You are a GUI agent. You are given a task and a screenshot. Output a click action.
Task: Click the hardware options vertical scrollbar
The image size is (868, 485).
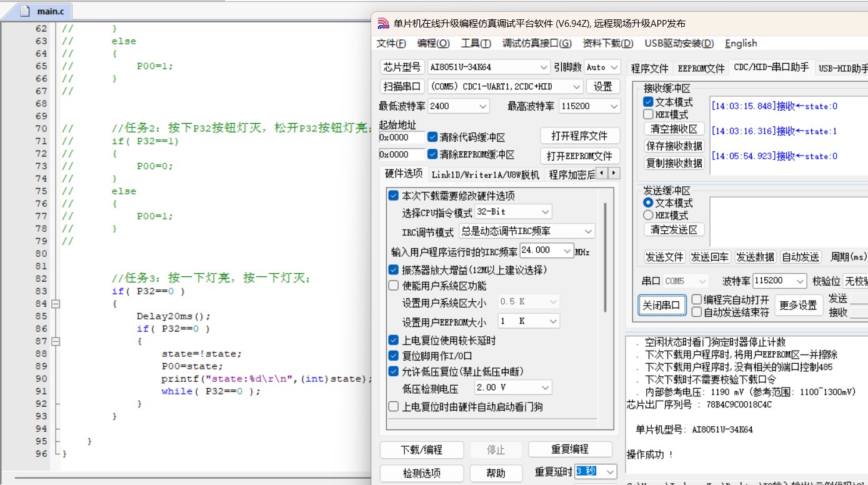coord(604,256)
